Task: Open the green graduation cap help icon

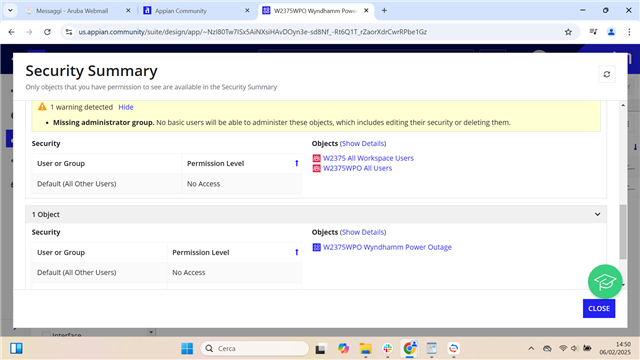Action: pos(605,281)
